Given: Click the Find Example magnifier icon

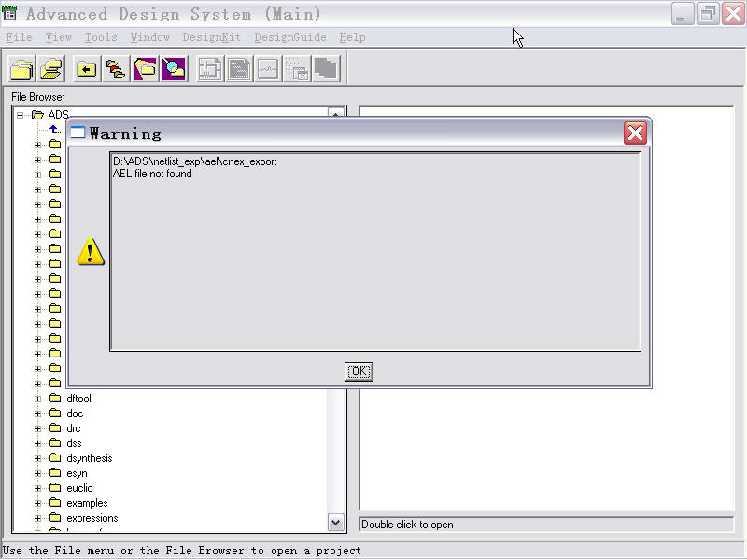Looking at the screenshot, I should tap(174, 69).
